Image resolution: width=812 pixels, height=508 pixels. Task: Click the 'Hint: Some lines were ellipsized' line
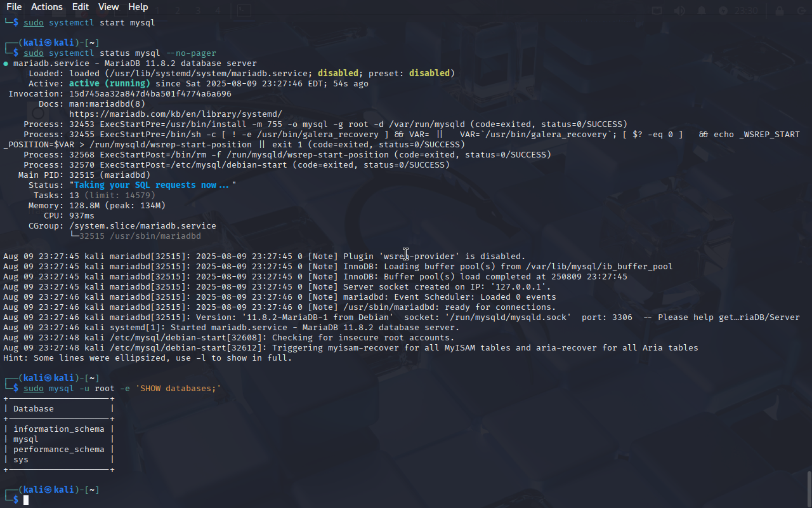pos(148,358)
